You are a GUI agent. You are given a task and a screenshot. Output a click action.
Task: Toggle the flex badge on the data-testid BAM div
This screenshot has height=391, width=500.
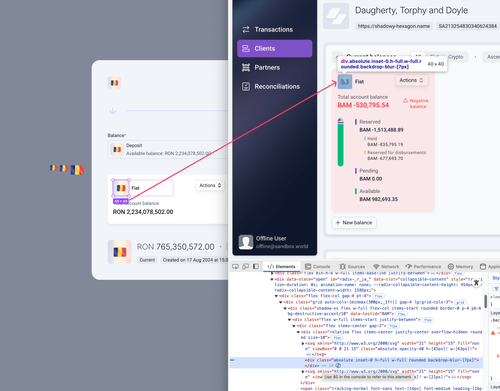click(x=401, y=314)
